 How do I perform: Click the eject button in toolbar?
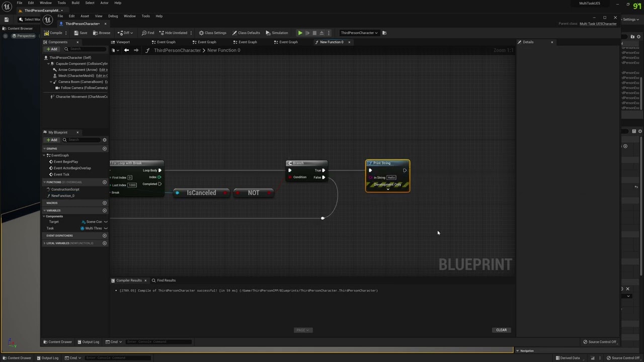pyautogui.click(x=321, y=33)
